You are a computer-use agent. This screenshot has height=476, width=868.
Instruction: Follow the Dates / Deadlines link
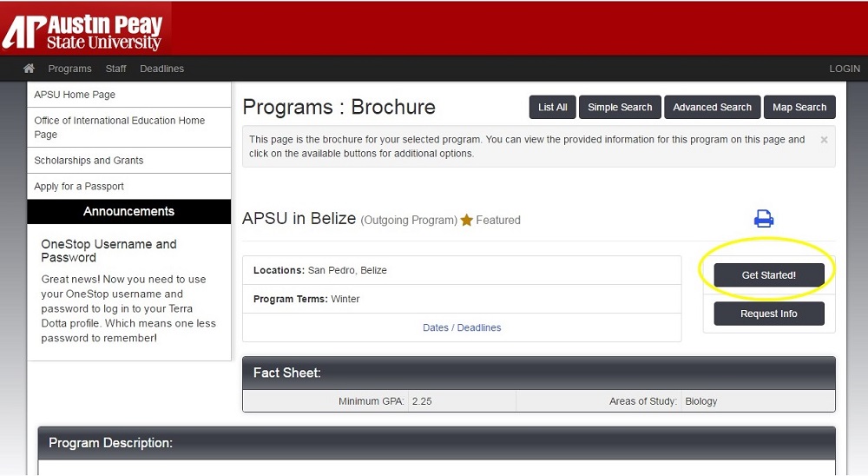462,327
